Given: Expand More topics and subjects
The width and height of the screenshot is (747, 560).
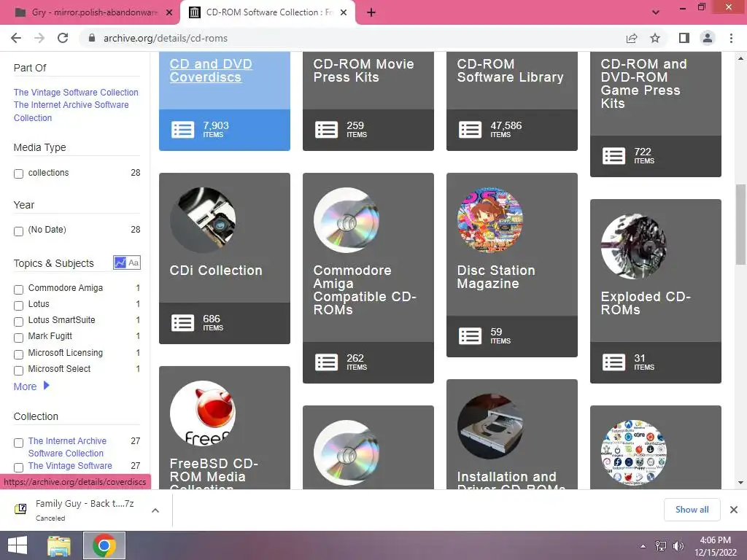Looking at the screenshot, I should (31, 386).
